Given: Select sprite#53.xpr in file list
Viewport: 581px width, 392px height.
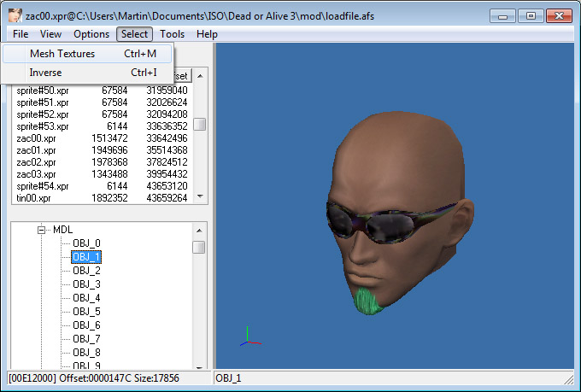Looking at the screenshot, I should (x=43, y=126).
